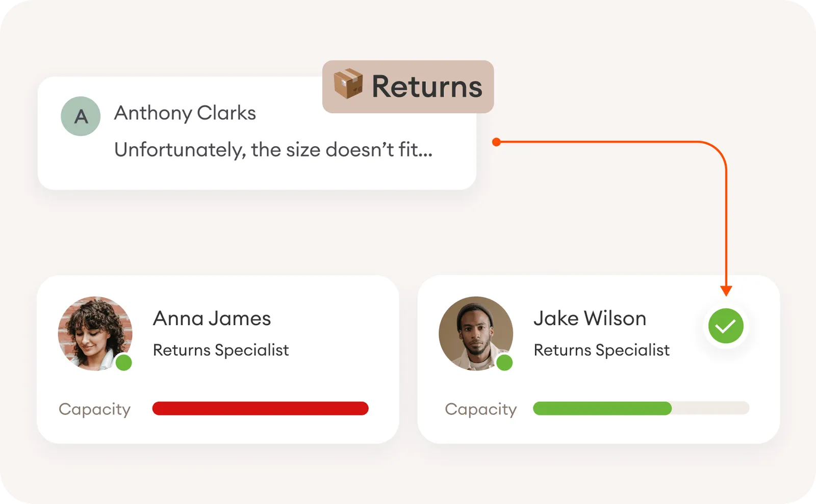The image size is (816, 504).
Task: Open the "Unfortunately, the size doesn't fit..." message
Action: pos(273,150)
